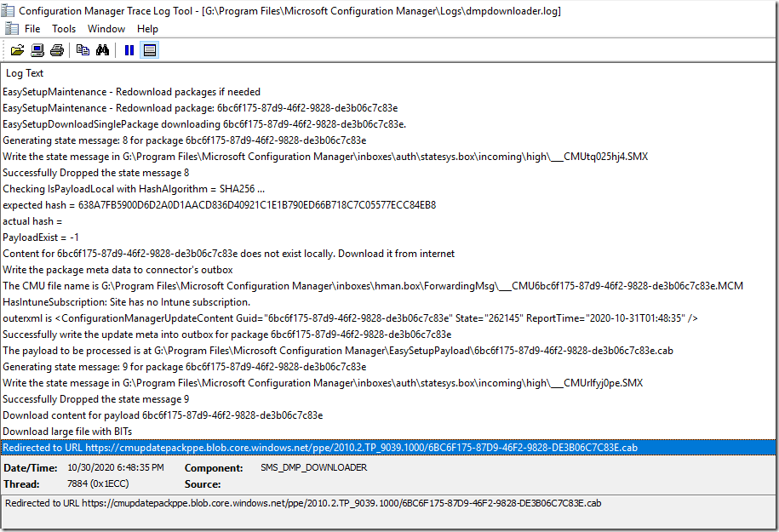Screen dimensions: 779x532
Task: Select the 'PayloadExist = -1' log line
Action: [x=389, y=237]
